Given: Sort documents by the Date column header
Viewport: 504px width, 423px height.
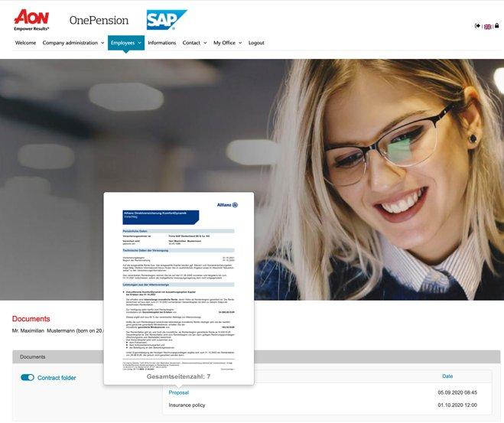Looking at the screenshot, I should point(447,376).
